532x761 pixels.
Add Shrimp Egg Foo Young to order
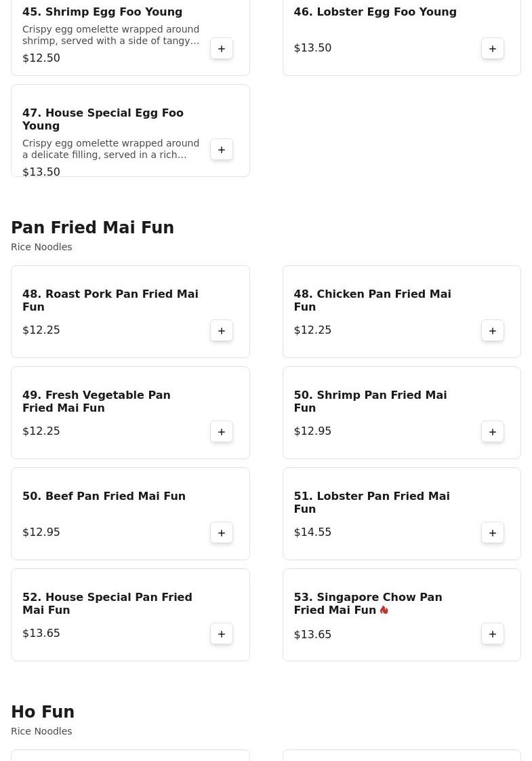[x=222, y=49]
